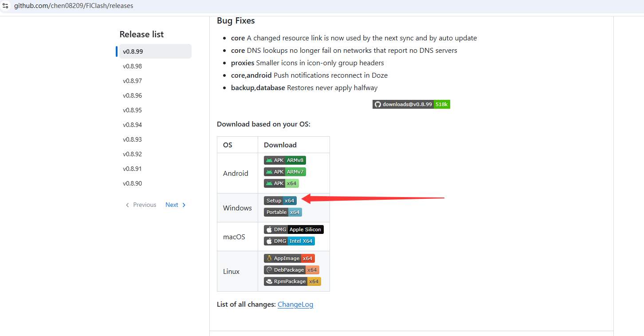Download the Windows Setup x64 installer
This screenshot has height=336, width=644.
pos(280,201)
